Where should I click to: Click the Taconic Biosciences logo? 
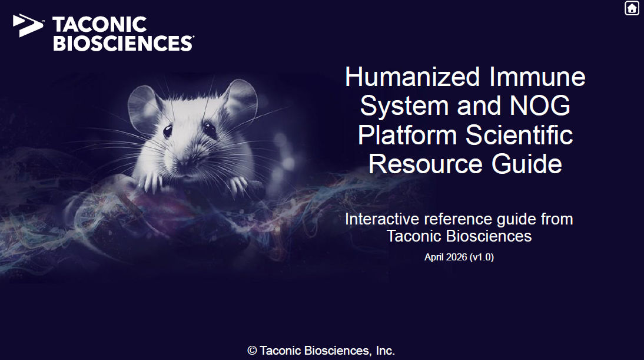[103, 33]
